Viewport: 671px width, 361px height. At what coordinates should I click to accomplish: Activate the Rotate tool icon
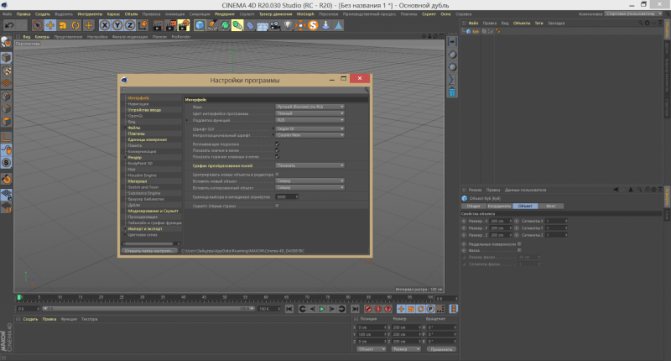tap(76, 25)
